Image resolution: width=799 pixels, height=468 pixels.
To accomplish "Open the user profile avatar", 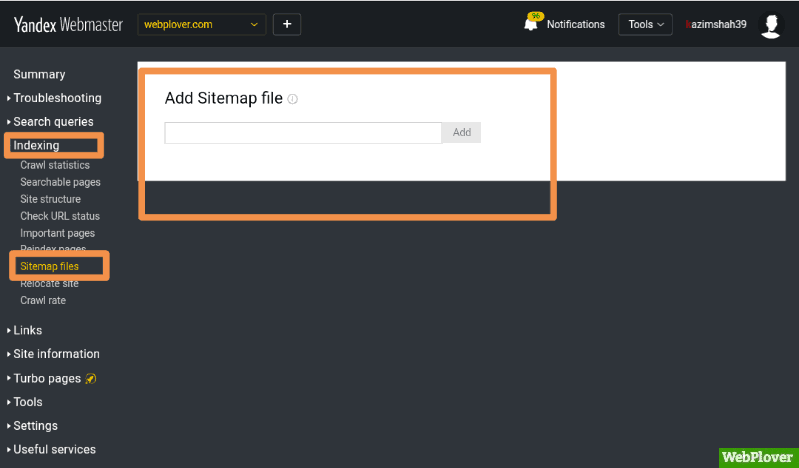I will [x=771, y=24].
